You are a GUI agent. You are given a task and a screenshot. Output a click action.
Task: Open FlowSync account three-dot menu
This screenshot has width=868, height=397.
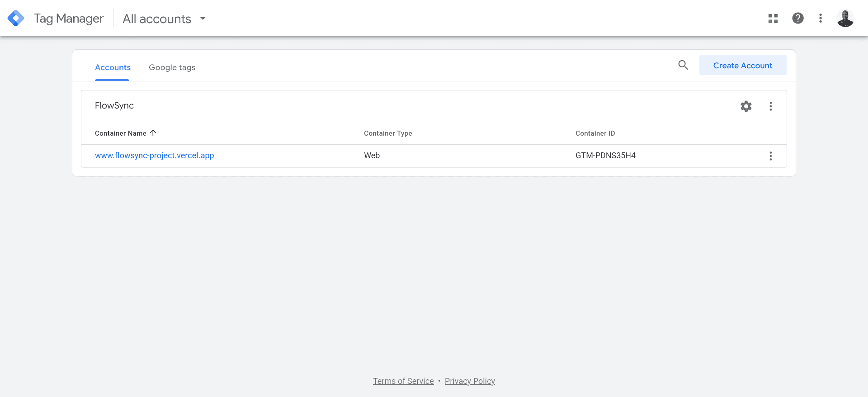click(x=771, y=106)
